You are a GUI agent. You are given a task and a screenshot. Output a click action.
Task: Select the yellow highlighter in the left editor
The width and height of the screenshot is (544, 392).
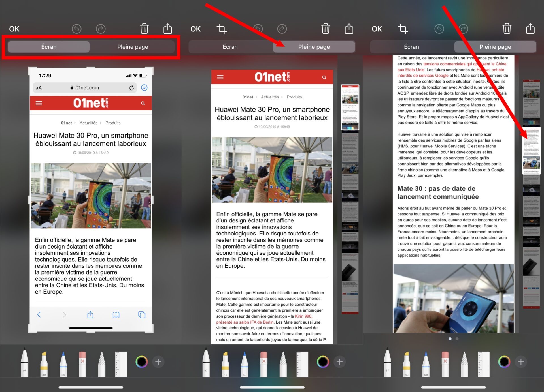[44, 364]
